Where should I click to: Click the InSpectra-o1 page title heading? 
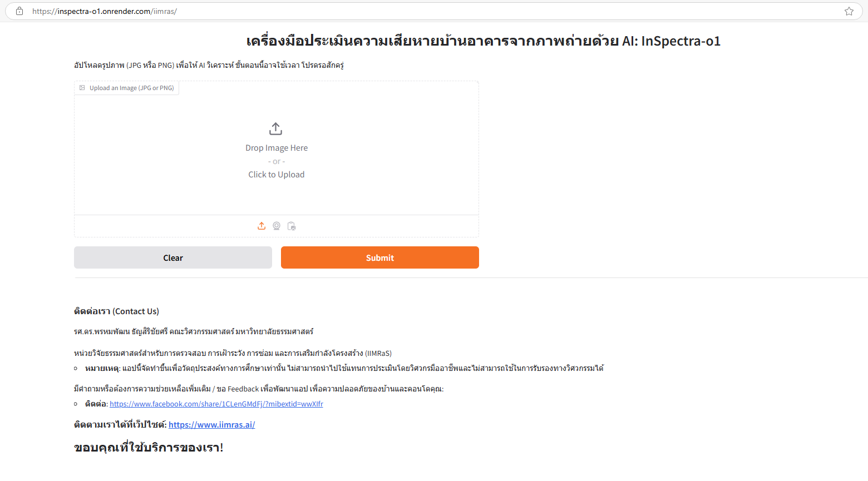click(x=484, y=41)
